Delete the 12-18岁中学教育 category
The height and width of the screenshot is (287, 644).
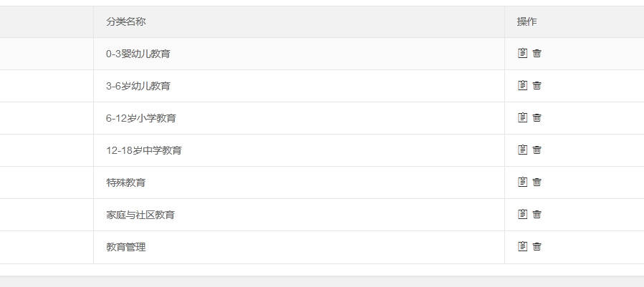(537, 150)
